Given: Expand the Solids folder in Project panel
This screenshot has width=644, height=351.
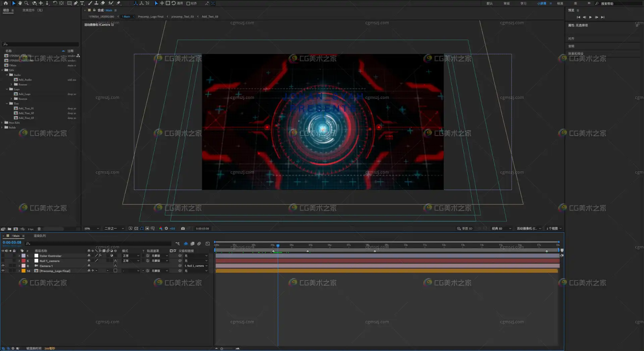Looking at the screenshot, I should pyautogui.click(x=2, y=127).
